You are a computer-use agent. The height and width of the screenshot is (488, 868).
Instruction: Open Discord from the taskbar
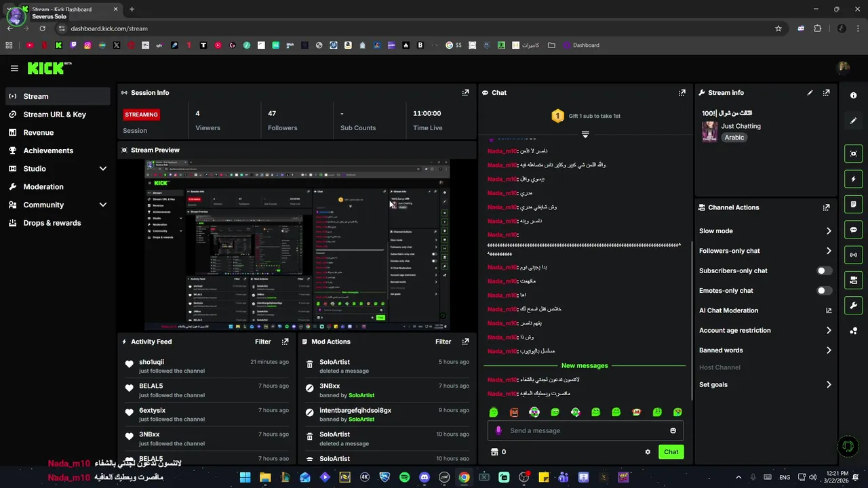point(425,477)
